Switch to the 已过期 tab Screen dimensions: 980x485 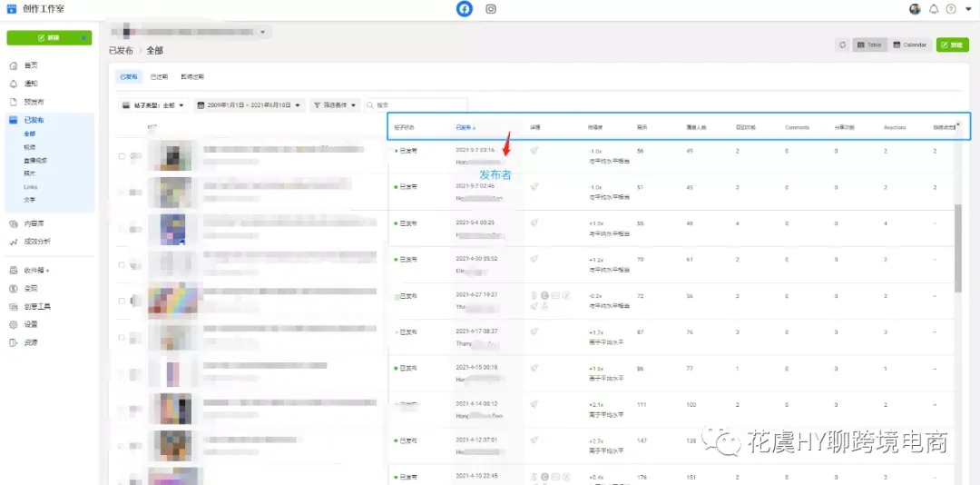coord(159,77)
